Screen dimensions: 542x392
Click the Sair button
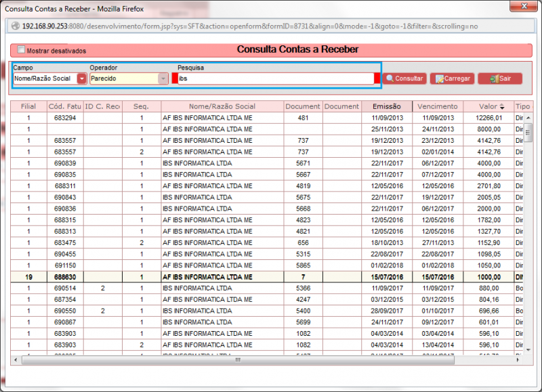[500, 79]
